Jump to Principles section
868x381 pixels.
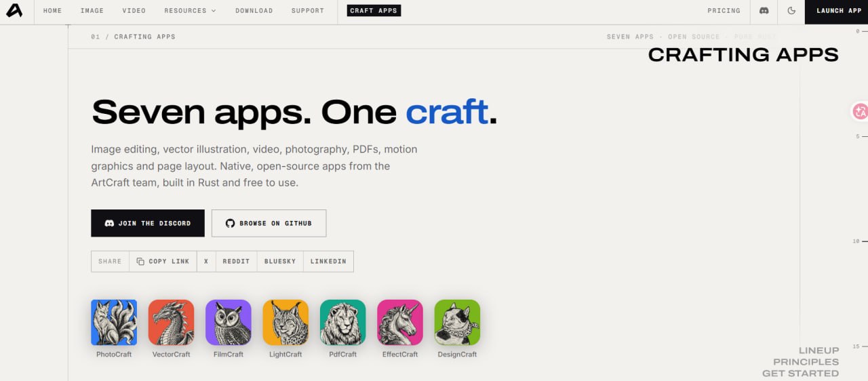pyautogui.click(x=806, y=362)
